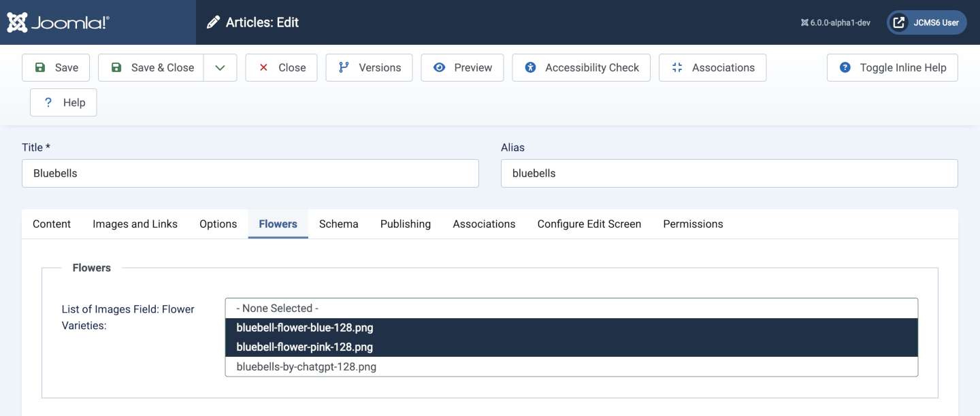980x416 pixels.
Task: Click the red X Close icon
Action: 264,67
